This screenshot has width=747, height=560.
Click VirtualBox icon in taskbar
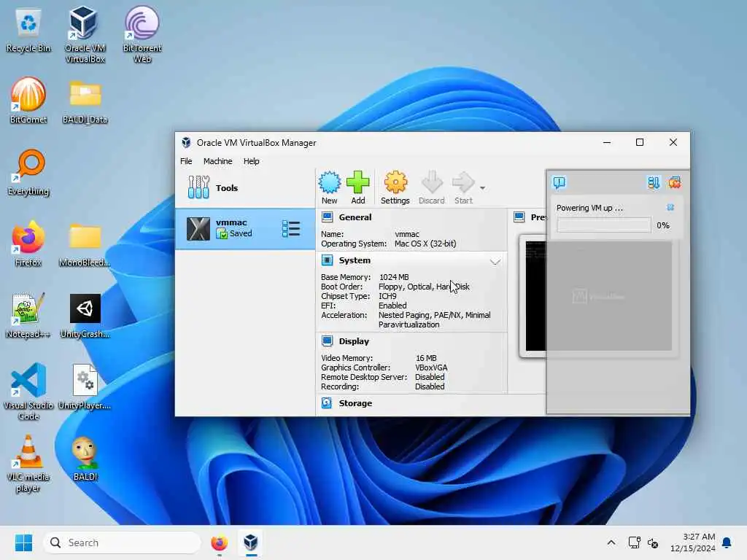(x=251, y=542)
